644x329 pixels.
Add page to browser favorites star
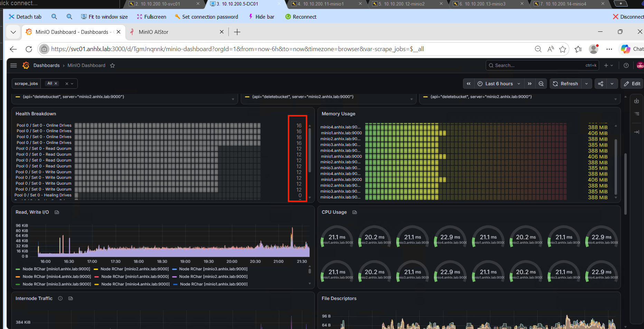click(563, 49)
